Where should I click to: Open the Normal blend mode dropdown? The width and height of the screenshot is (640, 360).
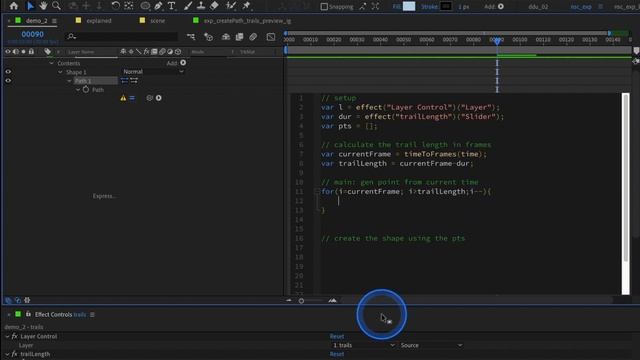pos(153,72)
